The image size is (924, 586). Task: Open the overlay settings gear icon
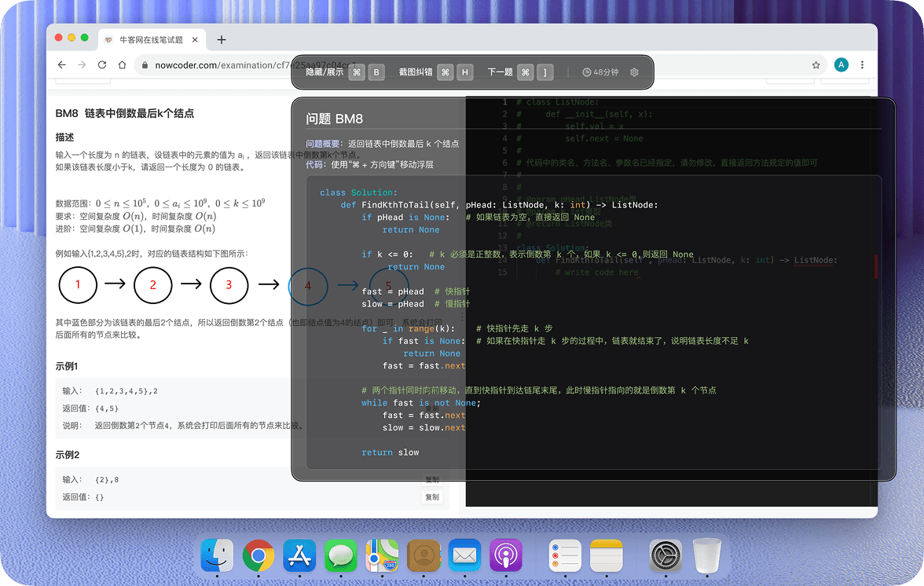[634, 72]
